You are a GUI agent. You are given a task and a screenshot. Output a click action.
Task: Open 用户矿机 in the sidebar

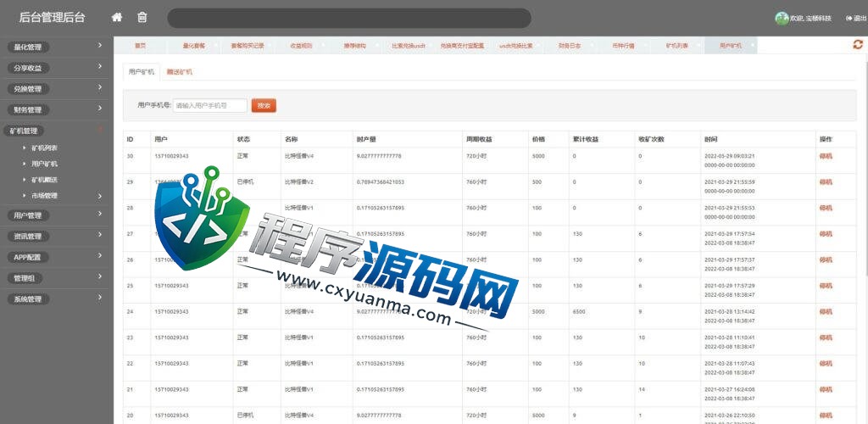(x=44, y=164)
